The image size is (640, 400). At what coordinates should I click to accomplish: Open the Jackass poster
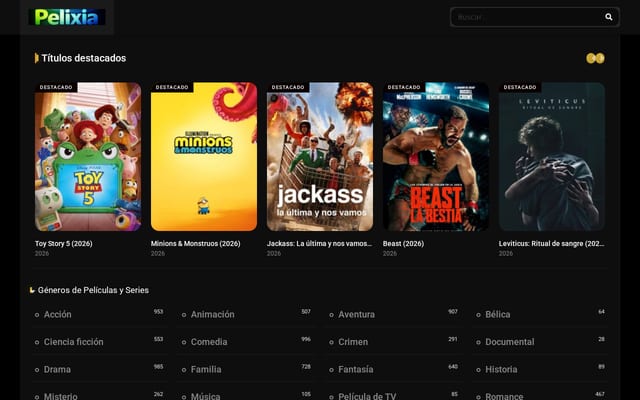coord(320,157)
